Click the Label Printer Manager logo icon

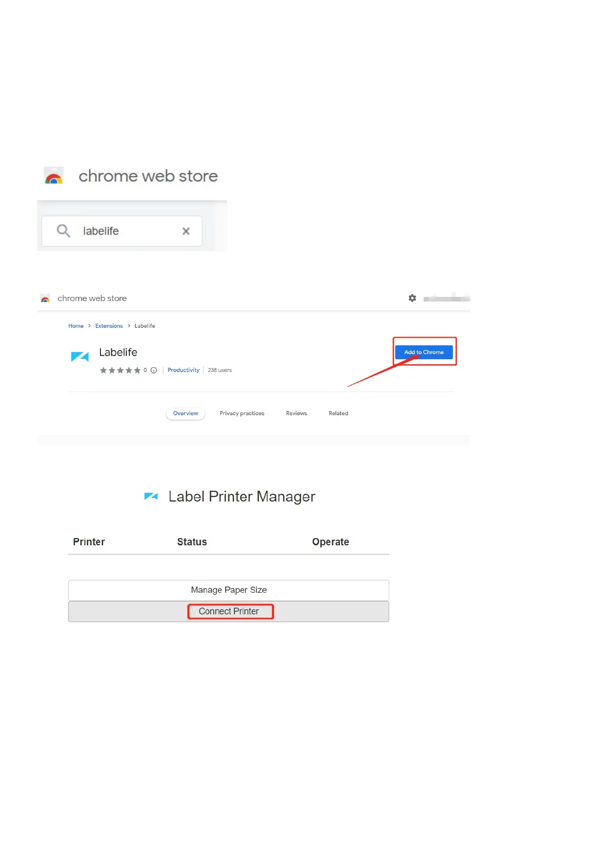click(x=151, y=496)
